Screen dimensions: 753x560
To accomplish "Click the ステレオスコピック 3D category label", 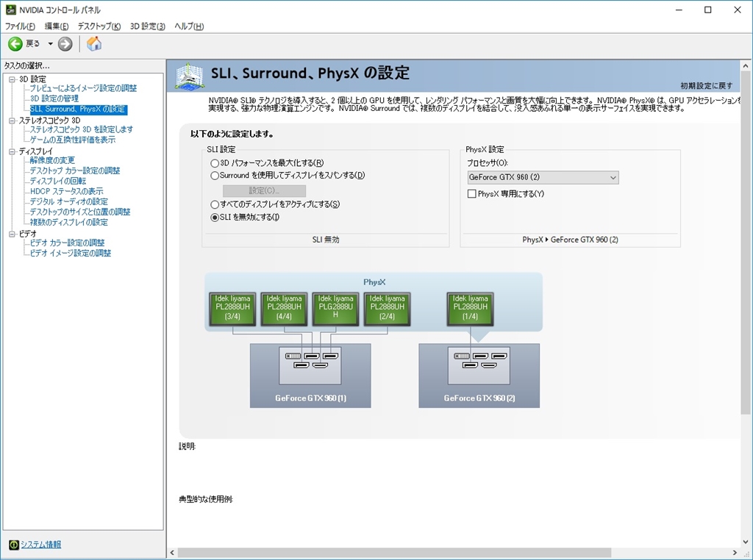I will coord(49,121).
